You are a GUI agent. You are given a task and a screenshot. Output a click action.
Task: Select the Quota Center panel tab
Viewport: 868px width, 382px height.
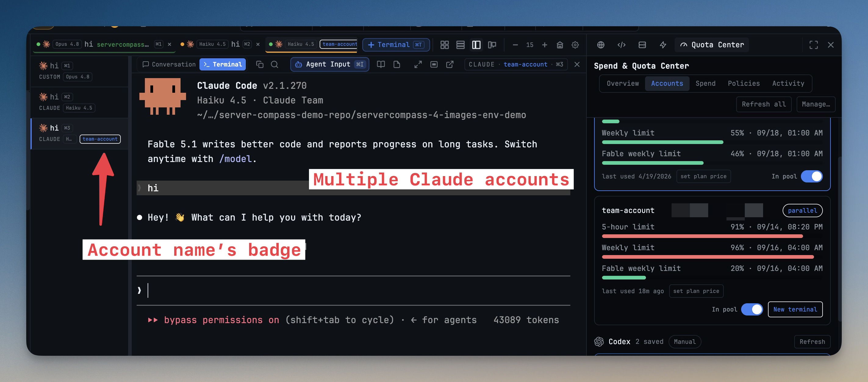click(712, 45)
